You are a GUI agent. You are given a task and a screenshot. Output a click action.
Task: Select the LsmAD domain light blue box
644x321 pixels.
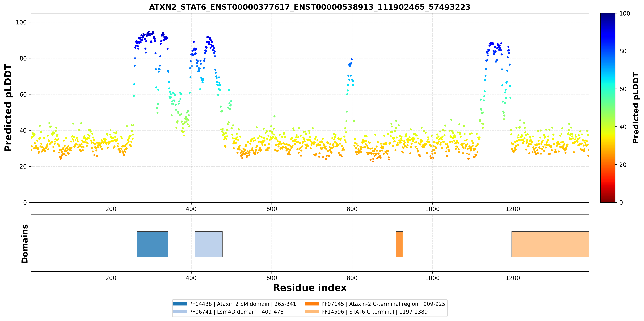(x=208, y=244)
